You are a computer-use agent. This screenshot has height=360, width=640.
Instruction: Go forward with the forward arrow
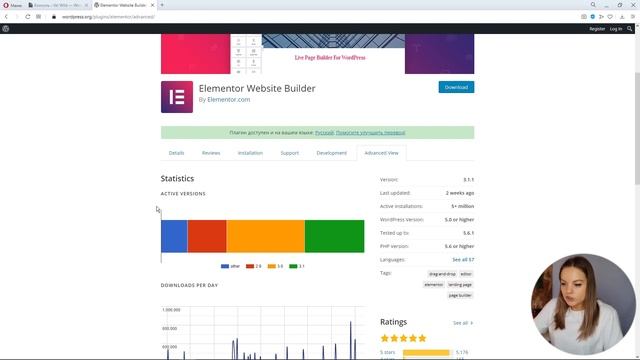17,17
